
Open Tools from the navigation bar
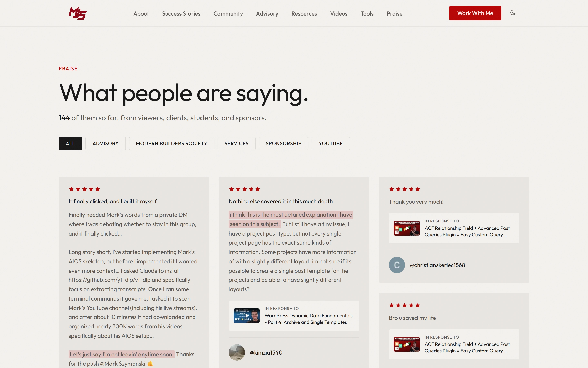coord(367,14)
